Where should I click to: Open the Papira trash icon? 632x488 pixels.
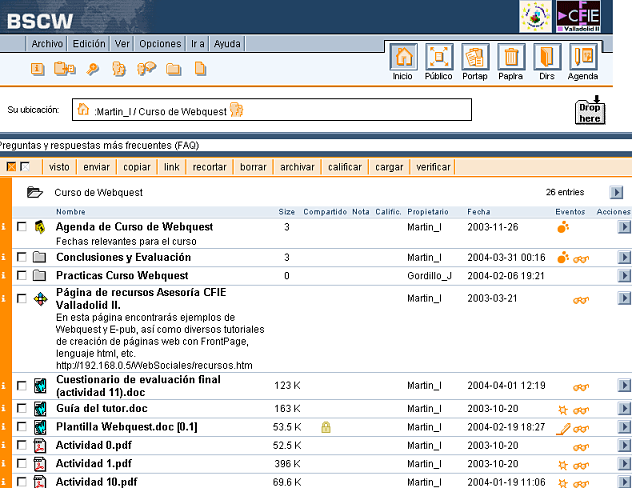(x=511, y=61)
